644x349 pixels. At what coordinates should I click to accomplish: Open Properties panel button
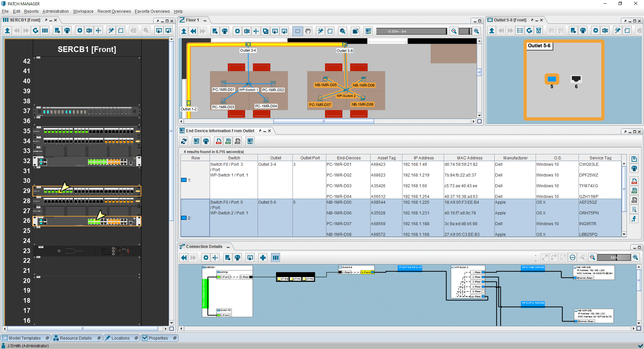pos(159,338)
